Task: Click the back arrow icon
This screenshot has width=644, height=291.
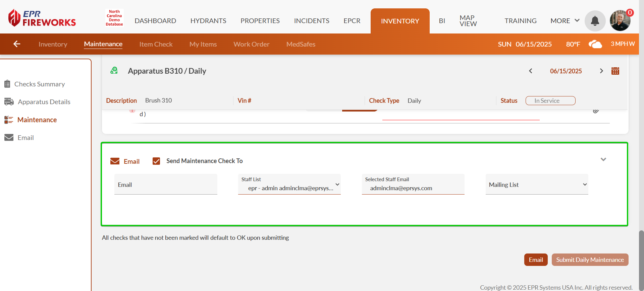Action: tap(17, 44)
